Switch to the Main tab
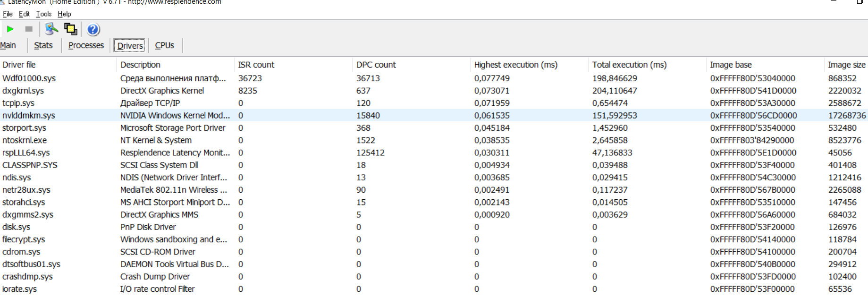868x297 pixels. click(x=8, y=45)
